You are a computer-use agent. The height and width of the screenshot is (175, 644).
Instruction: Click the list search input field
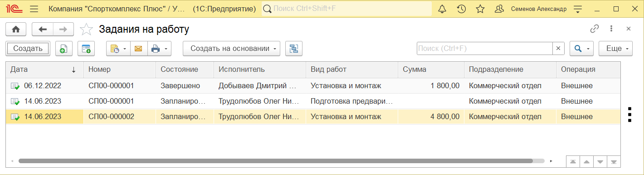[484, 49]
